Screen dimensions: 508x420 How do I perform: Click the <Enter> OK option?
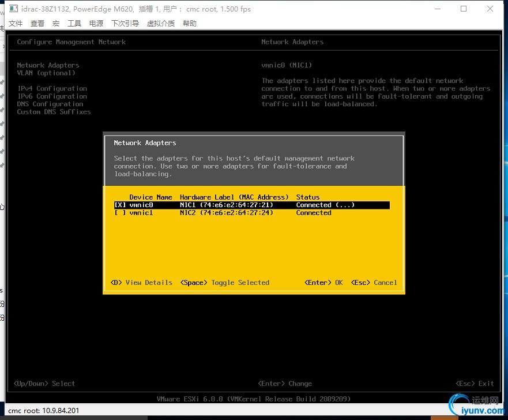click(x=323, y=283)
